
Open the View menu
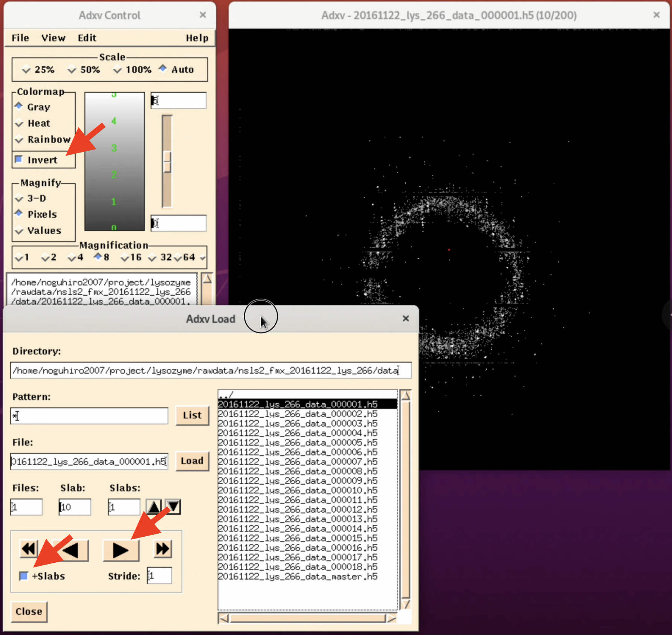click(x=53, y=38)
